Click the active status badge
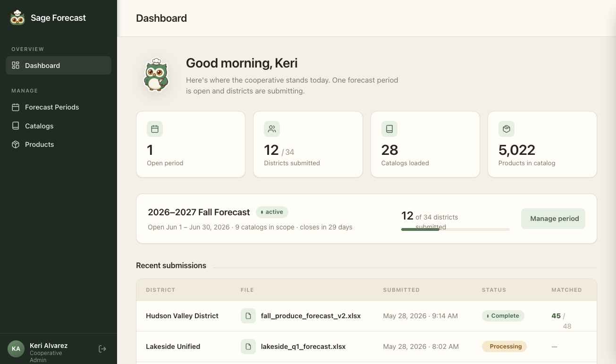The height and width of the screenshot is (364, 616). point(272,212)
